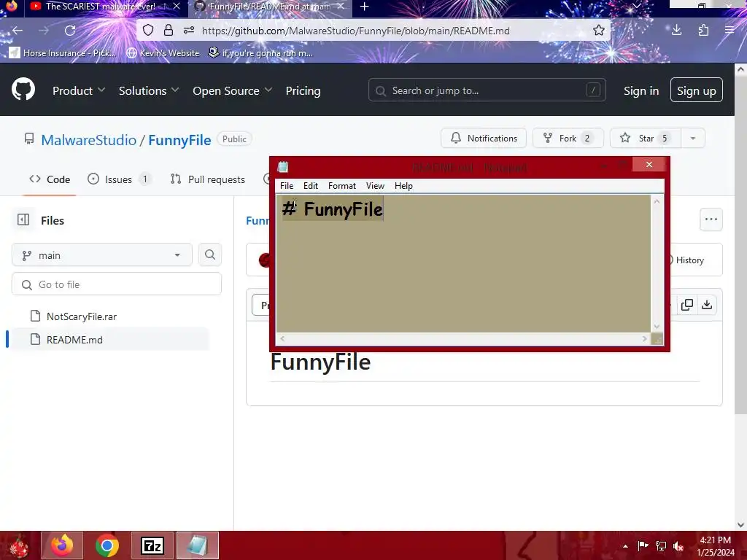
Task: Go back using the browser back arrow
Action: click(18, 31)
